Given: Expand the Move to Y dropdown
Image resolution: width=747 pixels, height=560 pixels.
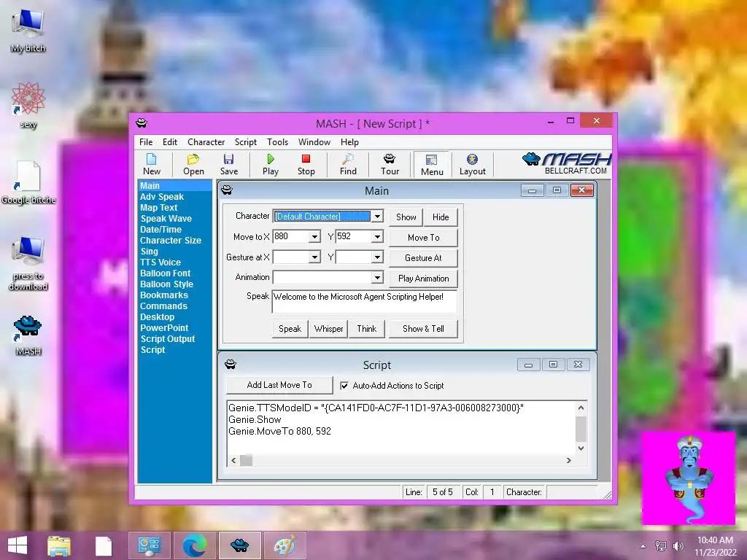Looking at the screenshot, I should (377, 237).
